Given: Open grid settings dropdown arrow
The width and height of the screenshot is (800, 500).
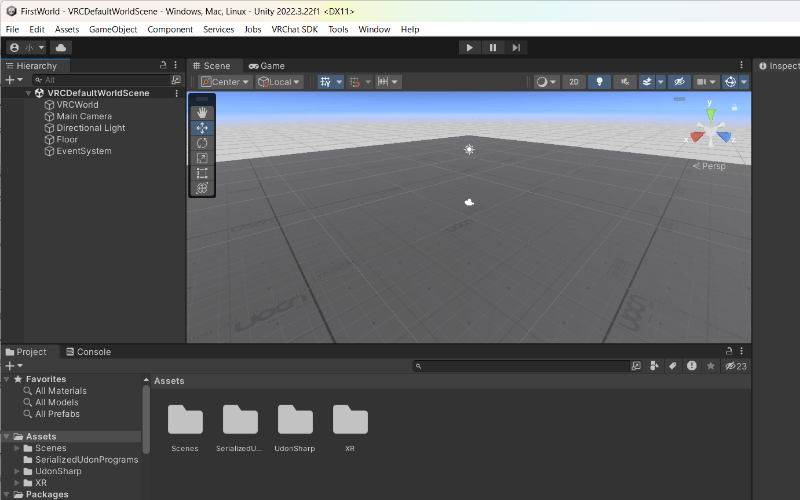Looking at the screenshot, I should [339, 82].
